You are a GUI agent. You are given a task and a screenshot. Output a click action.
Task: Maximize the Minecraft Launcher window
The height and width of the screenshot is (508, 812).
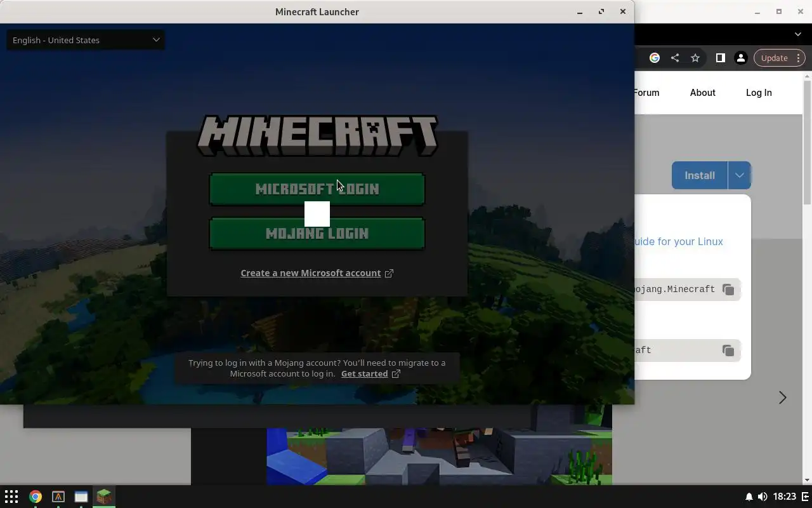(x=601, y=12)
